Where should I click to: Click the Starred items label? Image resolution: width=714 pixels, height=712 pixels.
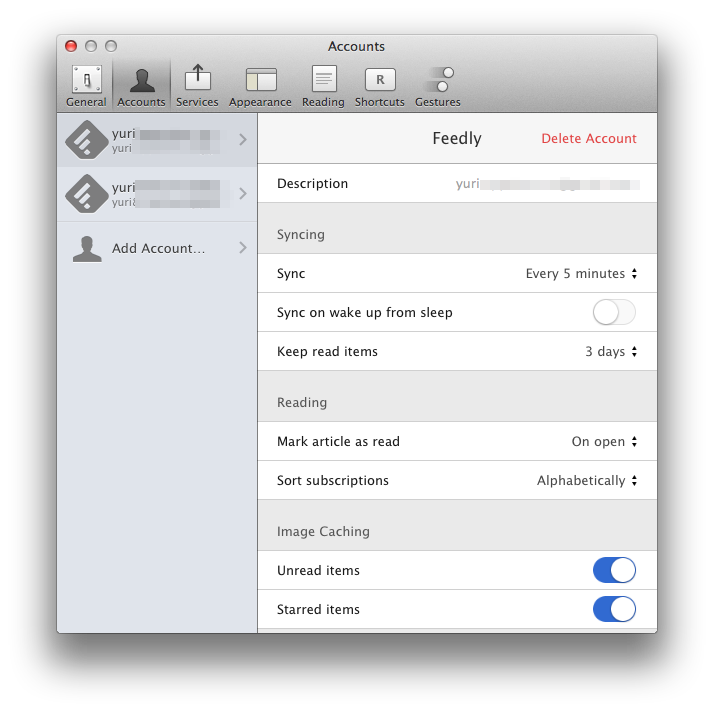318,610
